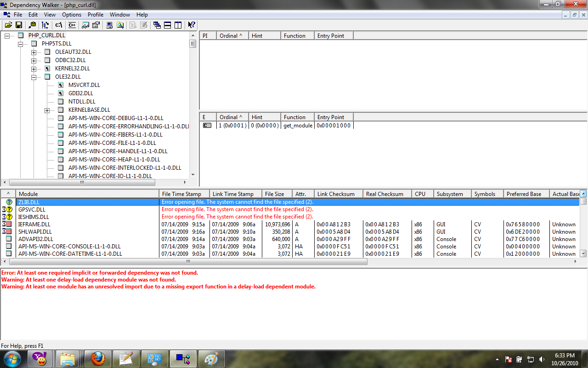
Task: Open the Help menu
Action: point(142,15)
